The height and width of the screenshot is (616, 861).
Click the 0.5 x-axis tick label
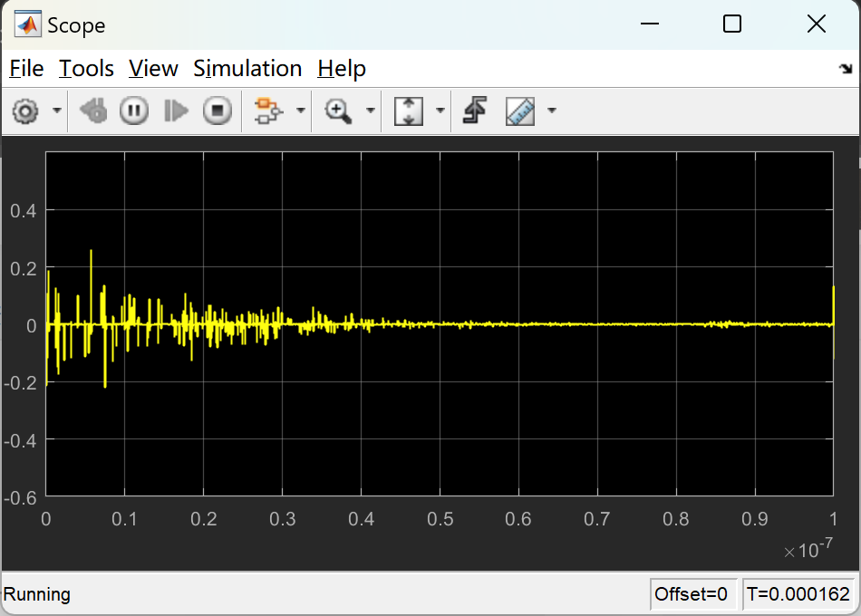click(440, 519)
